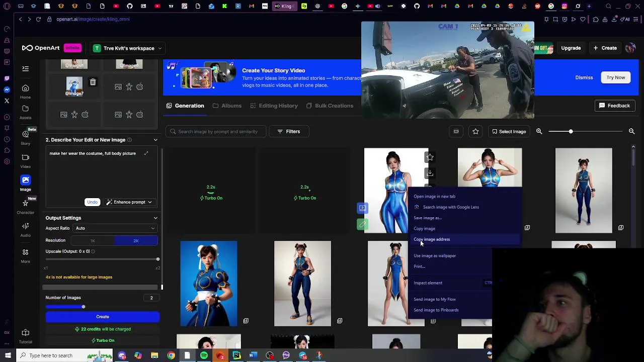Image resolution: width=644 pixels, height=362 pixels.
Task: Choose Open image in new tab
Action: pos(434,197)
